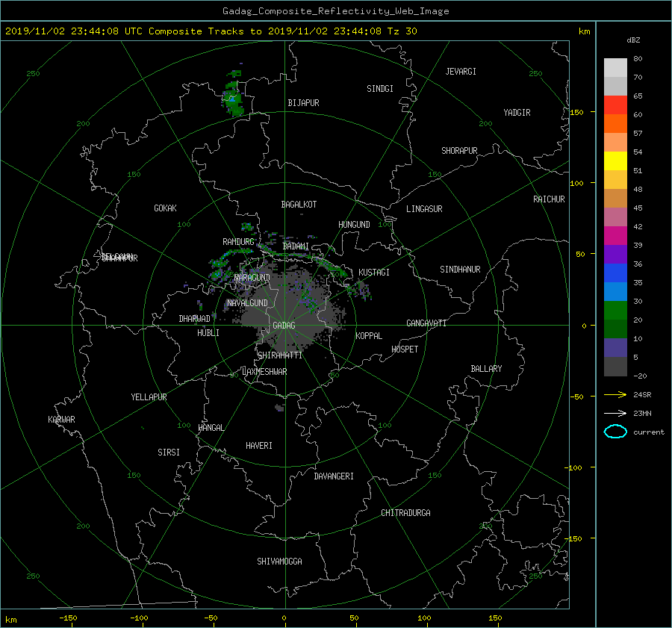The image size is (672, 628).
Task: Select the yellow 51-54 dBZ color swatch
Action: pyautogui.click(x=615, y=161)
